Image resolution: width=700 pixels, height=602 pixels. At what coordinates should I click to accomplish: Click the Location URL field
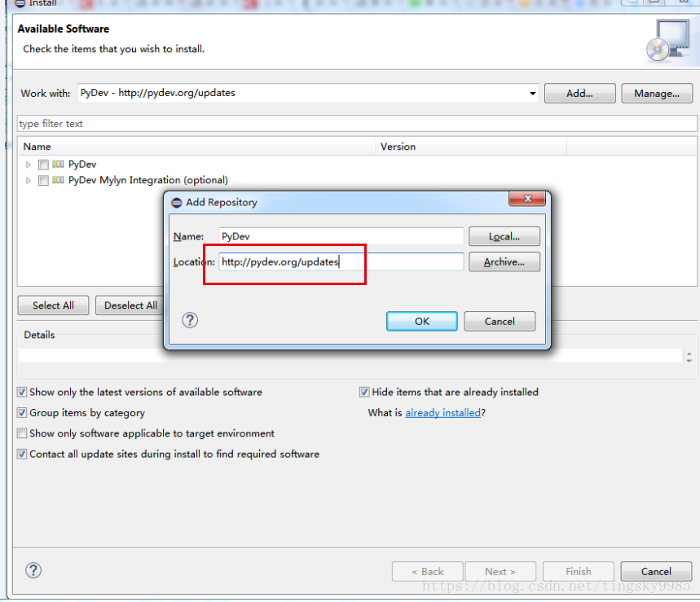coord(341,262)
